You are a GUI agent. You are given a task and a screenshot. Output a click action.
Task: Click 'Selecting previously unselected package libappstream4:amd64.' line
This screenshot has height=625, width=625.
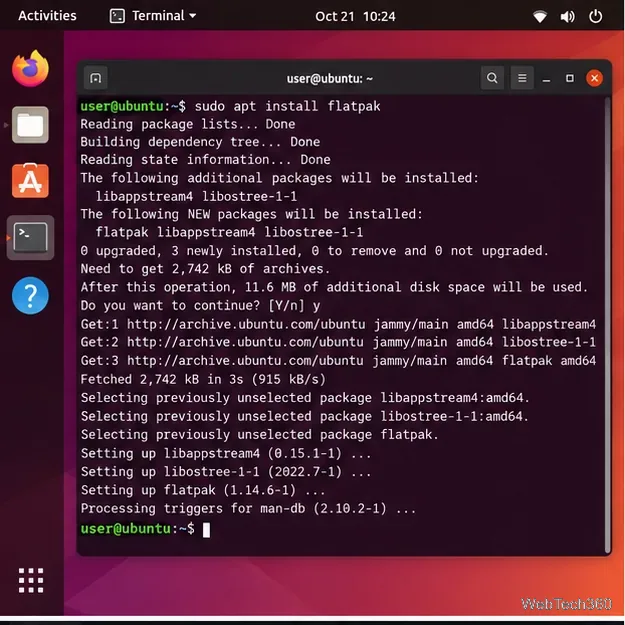click(305, 398)
